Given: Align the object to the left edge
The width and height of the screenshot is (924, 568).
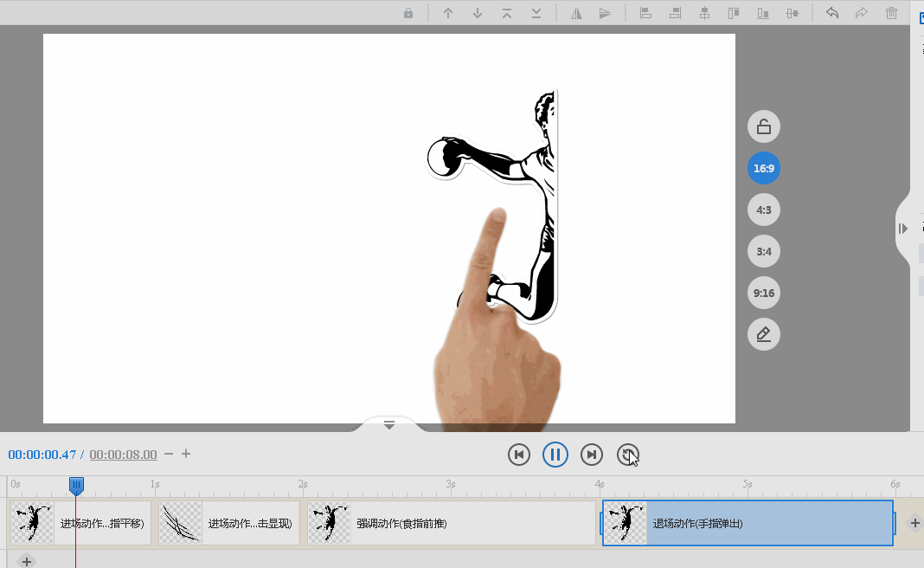Looking at the screenshot, I should point(645,12).
